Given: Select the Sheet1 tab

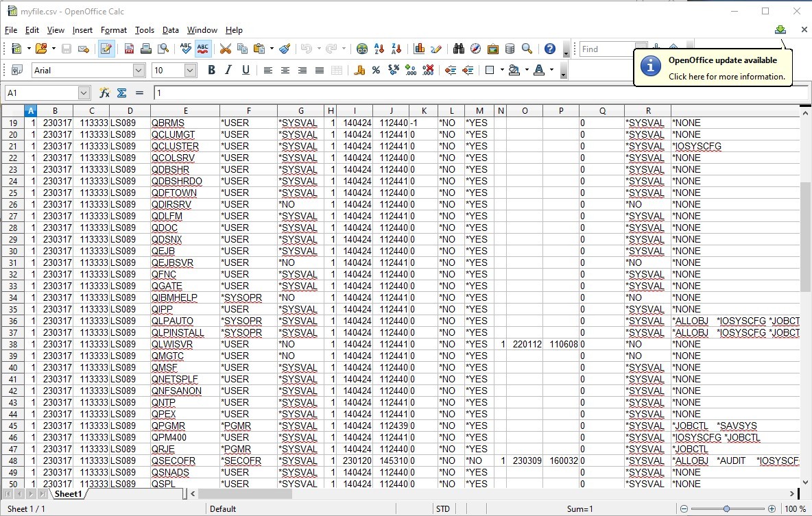Looking at the screenshot, I should pyautogui.click(x=69, y=494).
